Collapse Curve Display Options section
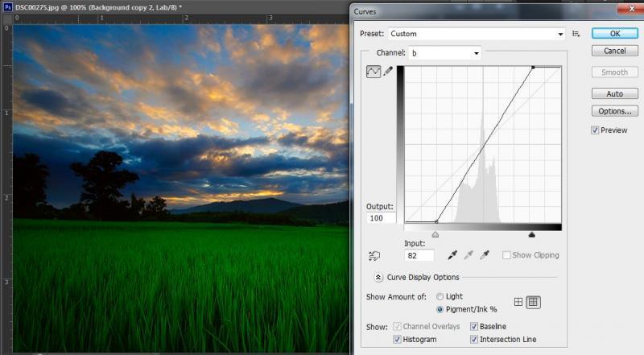Viewport: 644px width, 355px height. (x=378, y=278)
